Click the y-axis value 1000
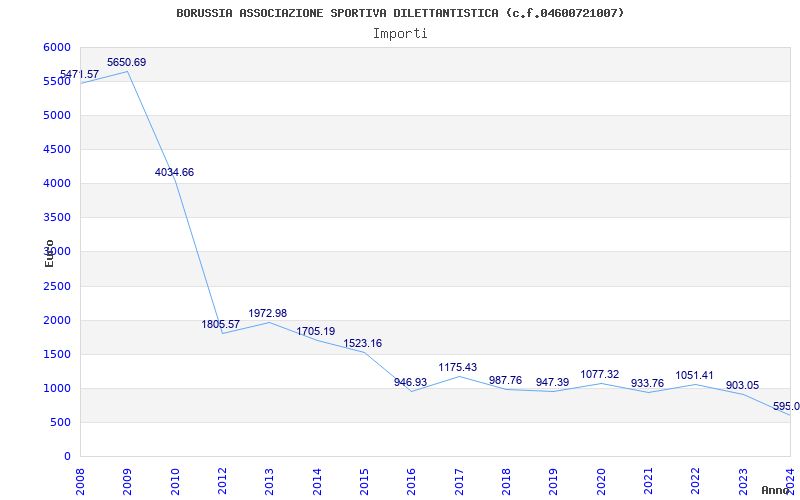 point(57,389)
